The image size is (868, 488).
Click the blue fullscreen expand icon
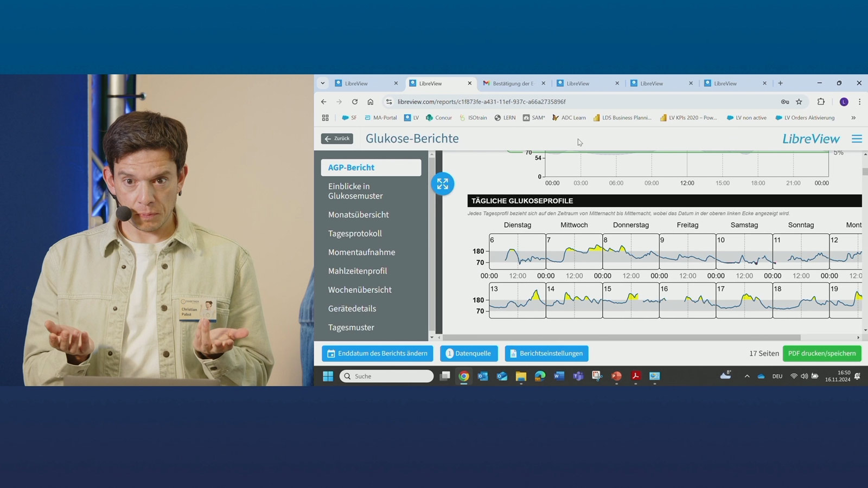pyautogui.click(x=443, y=184)
